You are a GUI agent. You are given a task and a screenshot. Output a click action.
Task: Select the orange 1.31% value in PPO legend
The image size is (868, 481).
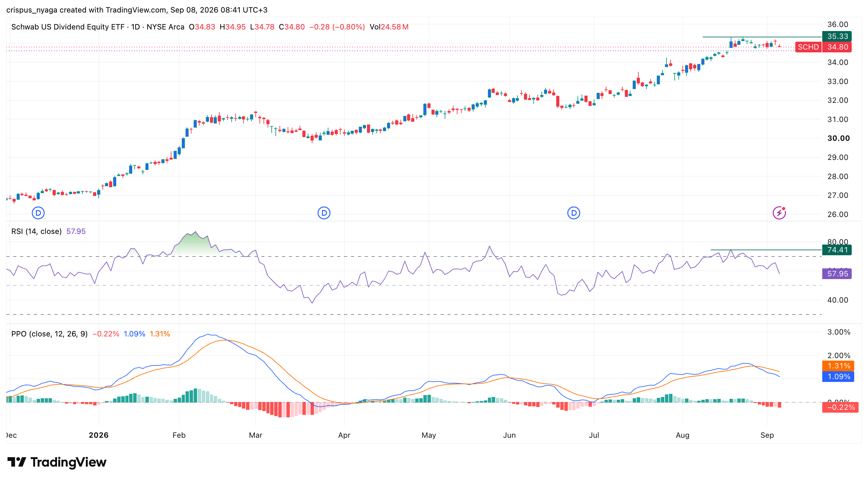click(x=160, y=334)
